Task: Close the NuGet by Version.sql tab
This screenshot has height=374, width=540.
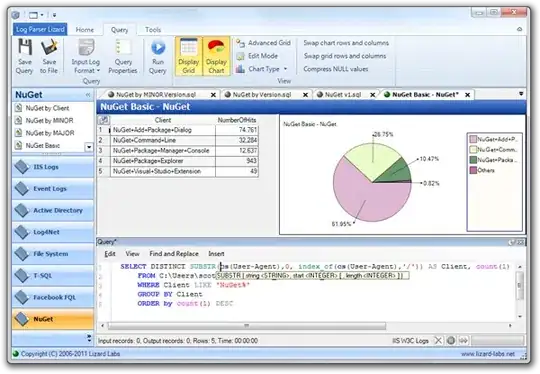Action: 305,95
